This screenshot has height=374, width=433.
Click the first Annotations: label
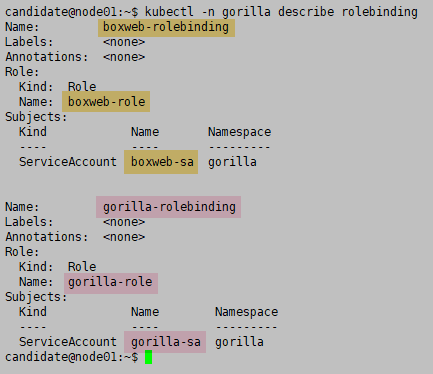coord(47,57)
